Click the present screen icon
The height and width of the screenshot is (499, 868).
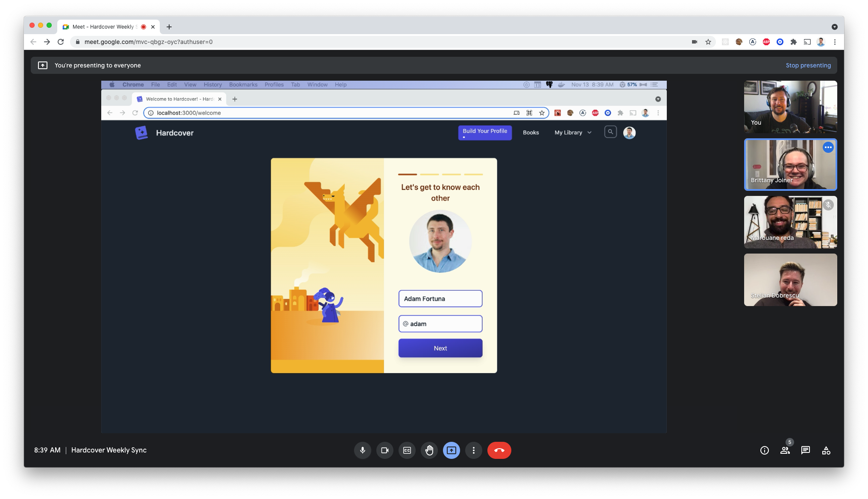(452, 450)
